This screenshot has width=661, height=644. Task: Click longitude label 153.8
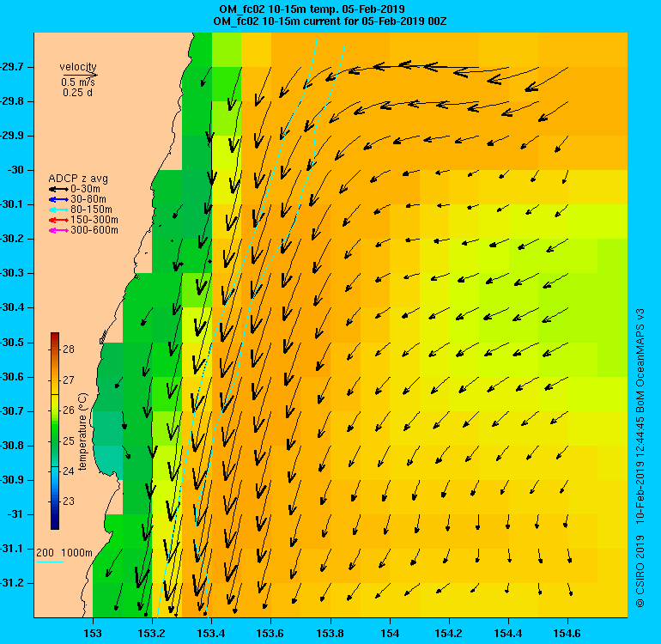[x=330, y=634]
